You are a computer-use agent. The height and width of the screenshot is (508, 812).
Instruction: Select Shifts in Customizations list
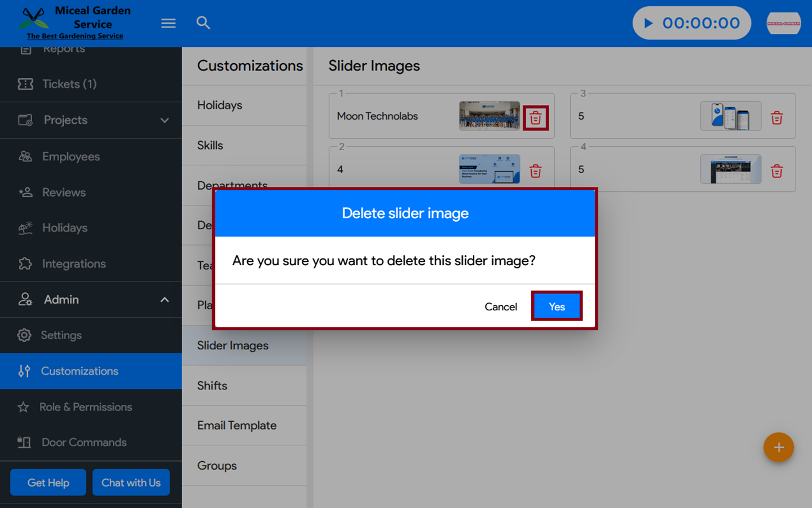(x=212, y=386)
